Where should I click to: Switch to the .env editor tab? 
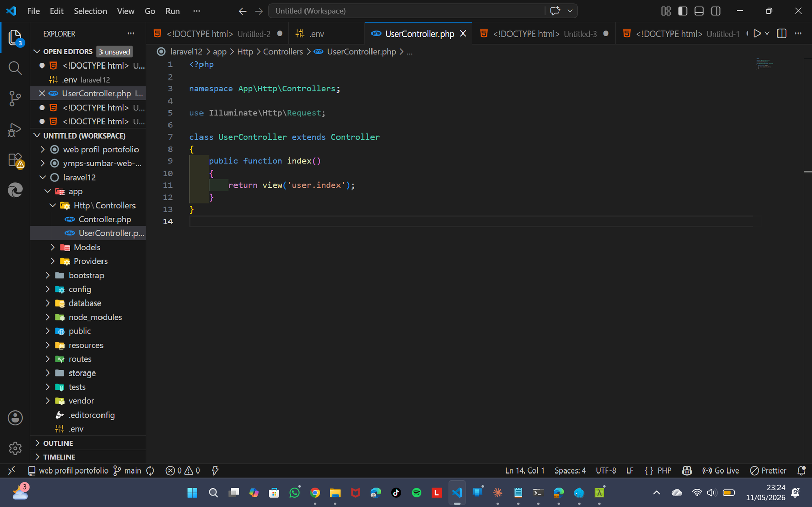pyautogui.click(x=326, y=33)
